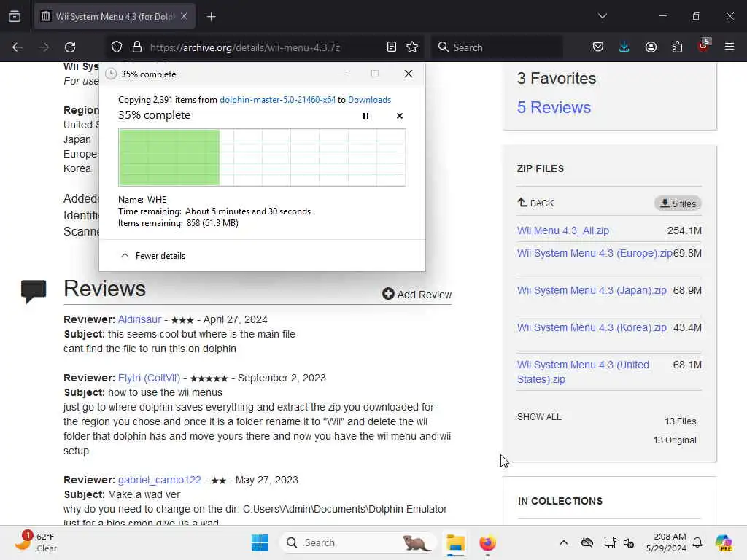747x560 pixels.
Task: Open the dolphin-master-5.0-21460-x64 source link
Action: [277, 99]
